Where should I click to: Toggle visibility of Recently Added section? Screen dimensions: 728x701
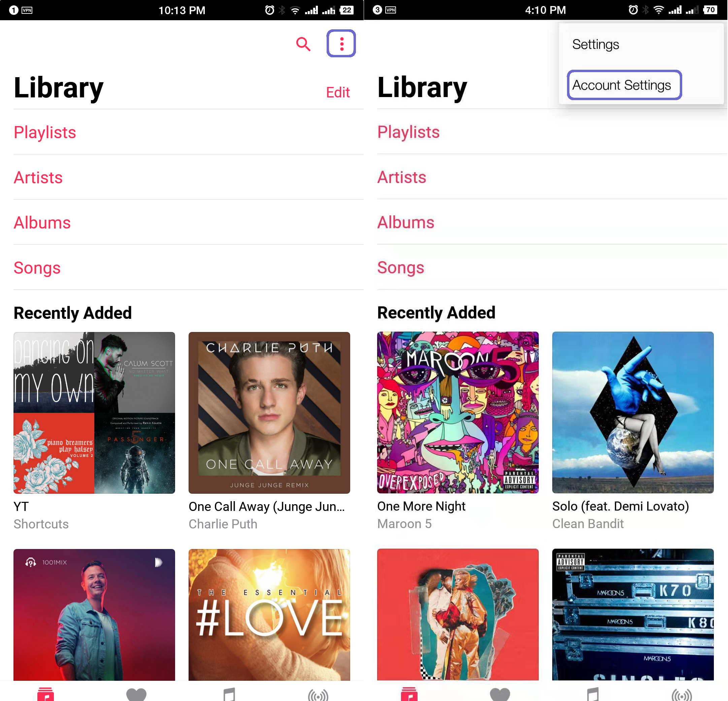(x=339, y=91)
